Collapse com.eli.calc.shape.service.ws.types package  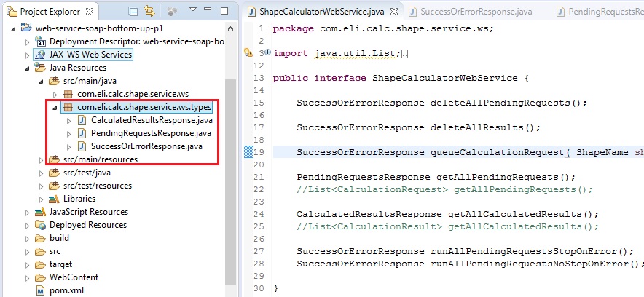pyautogui.click(x=55, y=108)
